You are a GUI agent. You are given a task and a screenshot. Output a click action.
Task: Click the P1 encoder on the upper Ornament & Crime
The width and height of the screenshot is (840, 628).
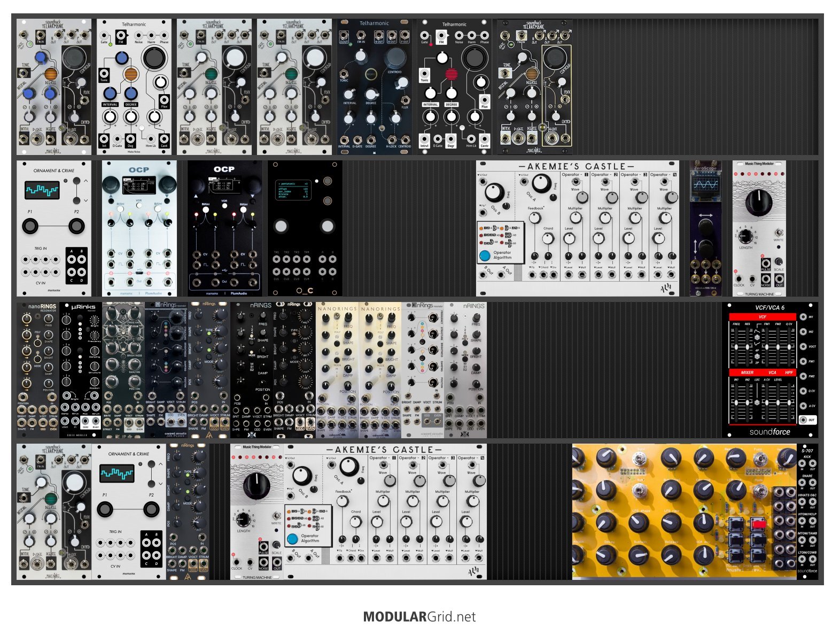pos(30,226)
